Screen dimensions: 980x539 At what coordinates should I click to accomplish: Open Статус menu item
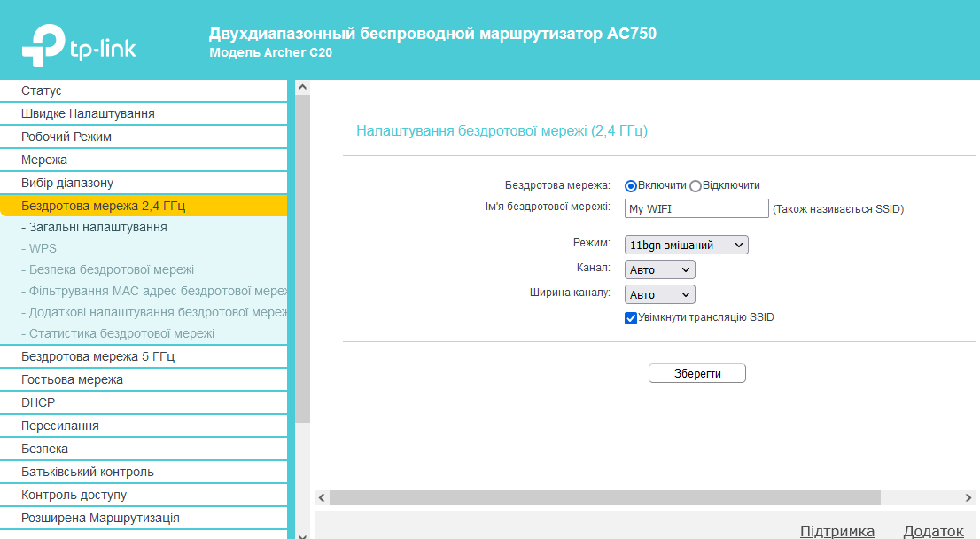point(144,90)
